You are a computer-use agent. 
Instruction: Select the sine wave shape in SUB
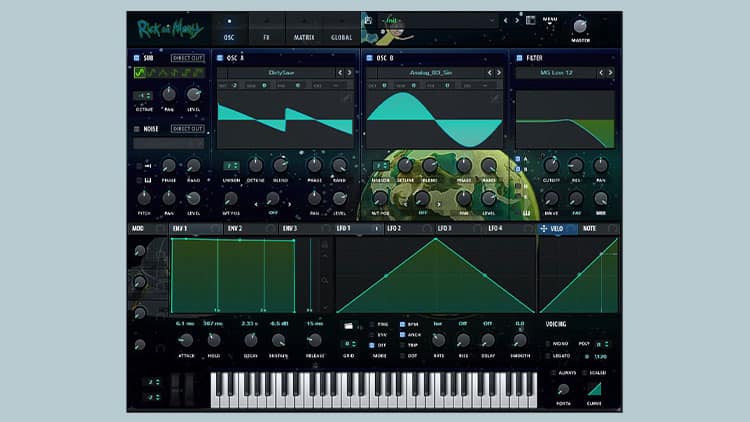click(139, 73)
